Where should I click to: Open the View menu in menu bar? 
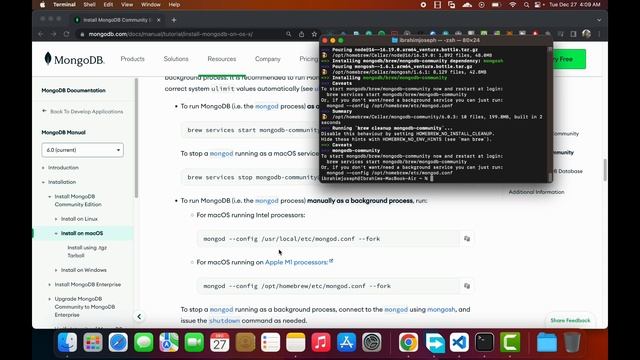point(127,5)
